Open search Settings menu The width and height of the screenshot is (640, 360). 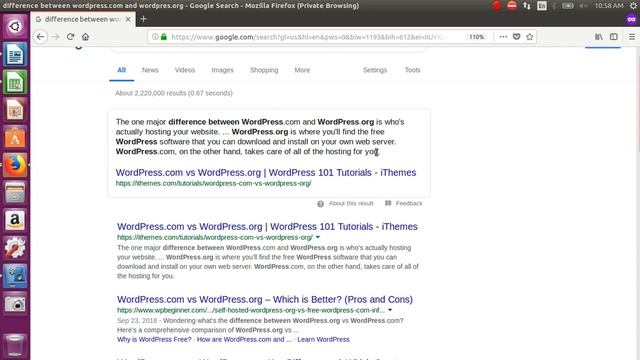point(375,70)
